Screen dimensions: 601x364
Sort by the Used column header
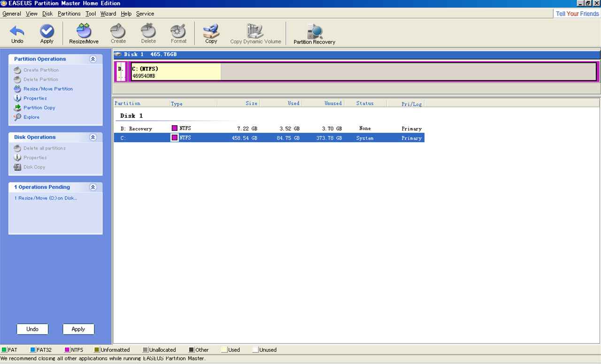280,103
